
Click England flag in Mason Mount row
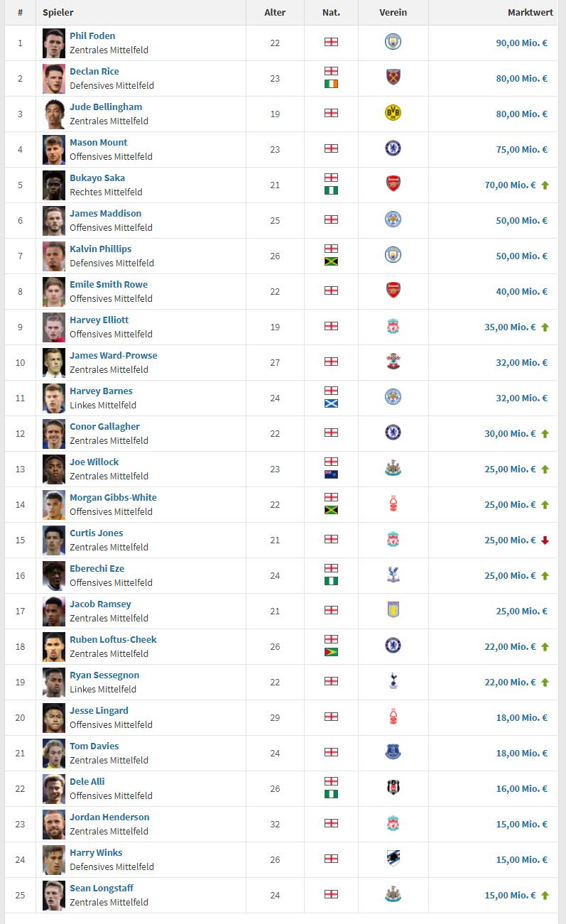[331, 149]
